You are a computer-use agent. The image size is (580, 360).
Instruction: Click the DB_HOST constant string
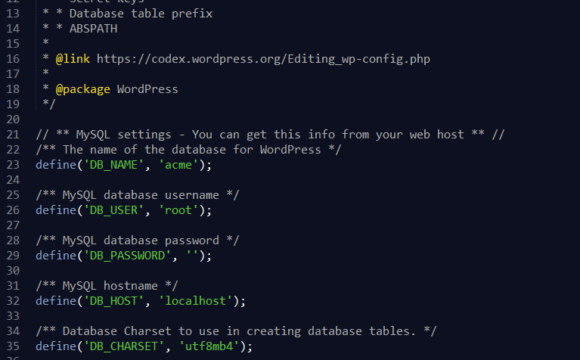point(114,301)
